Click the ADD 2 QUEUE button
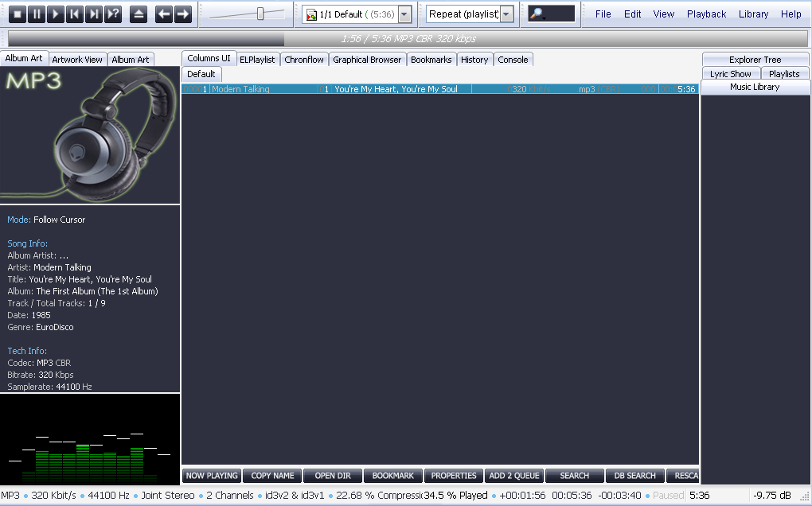 coord(514,476)
